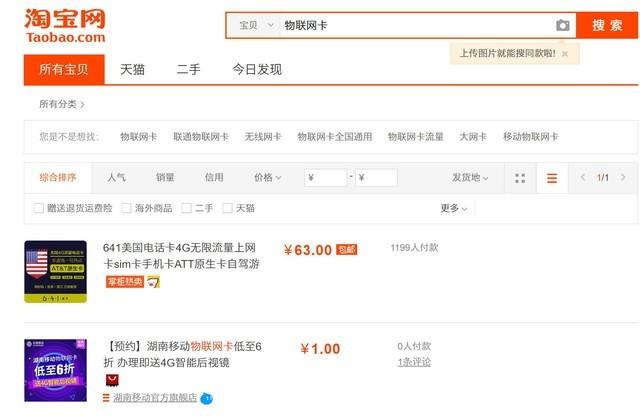Click the 1/1 page indicator

coord(603,178)
